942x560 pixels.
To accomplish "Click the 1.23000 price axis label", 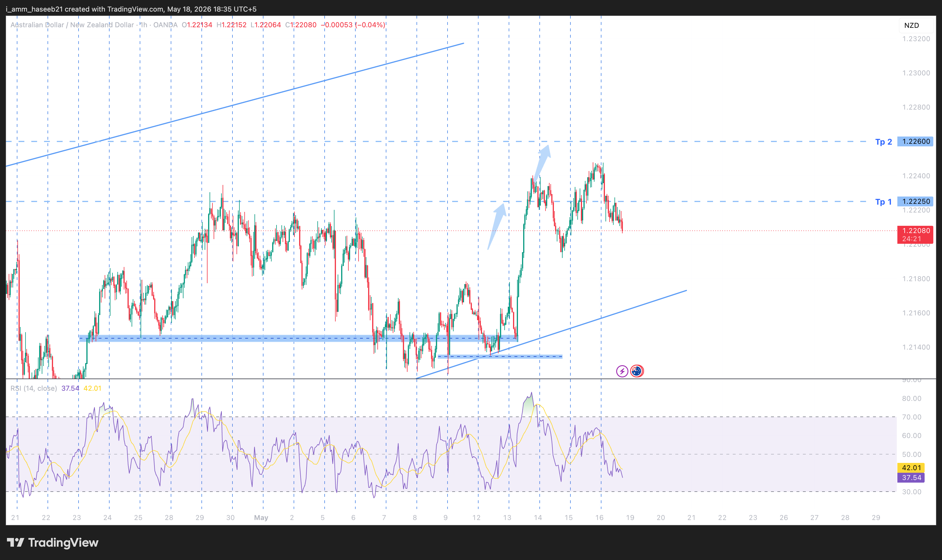I will (916, 73).
